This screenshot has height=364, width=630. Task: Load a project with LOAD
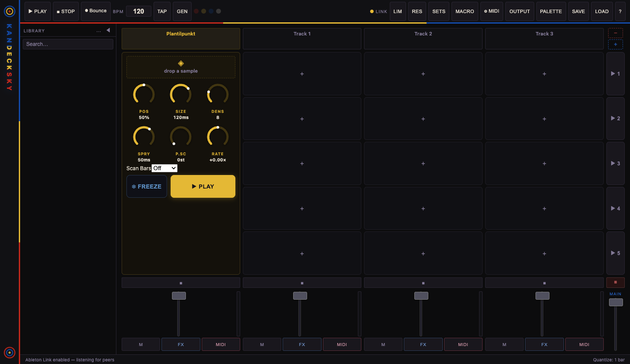pos(602,11)
